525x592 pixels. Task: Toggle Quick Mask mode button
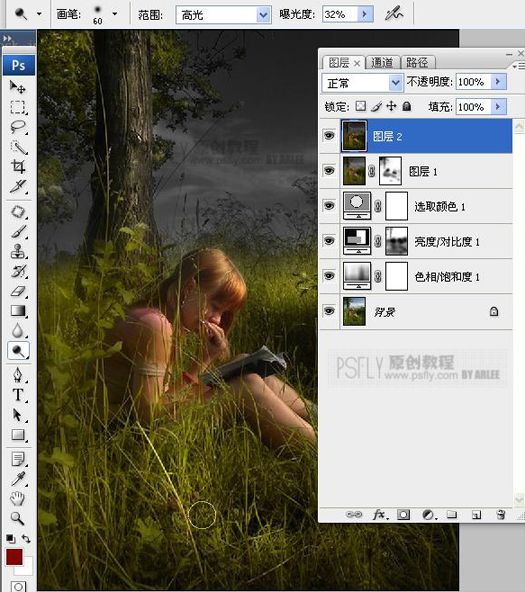(x=18, y=586)
